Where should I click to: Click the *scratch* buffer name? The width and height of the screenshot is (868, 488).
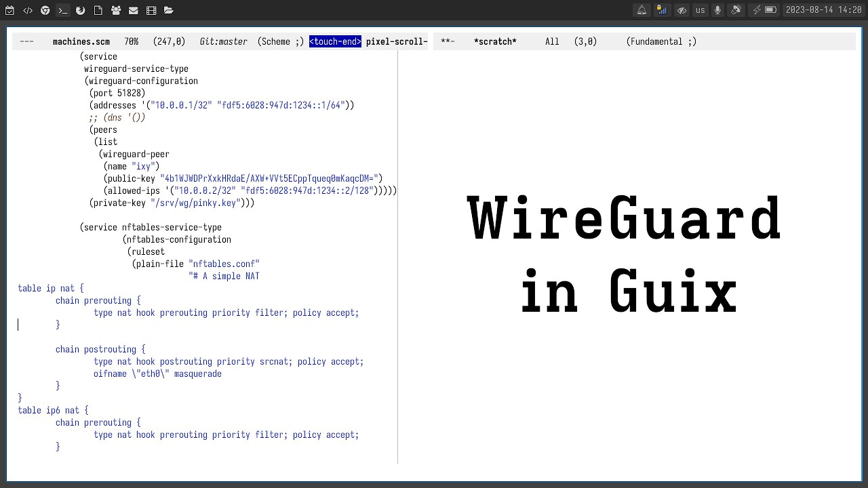tap(495, 41)
